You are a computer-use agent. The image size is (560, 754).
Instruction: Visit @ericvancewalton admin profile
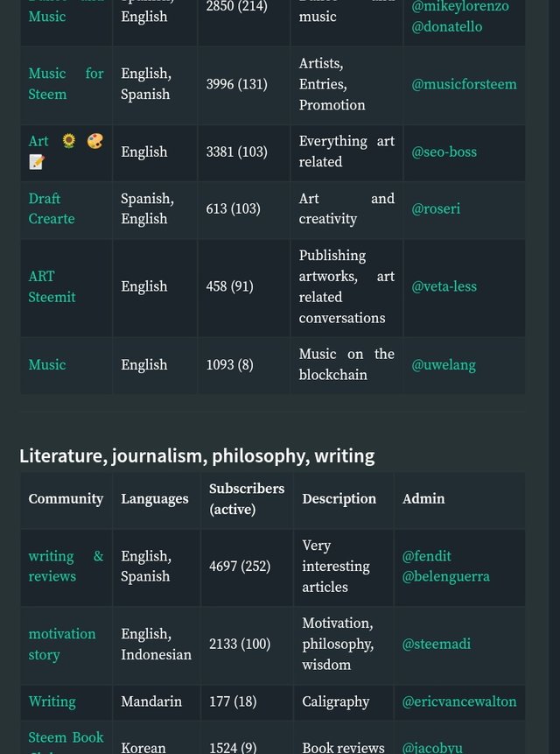[458, 701]
